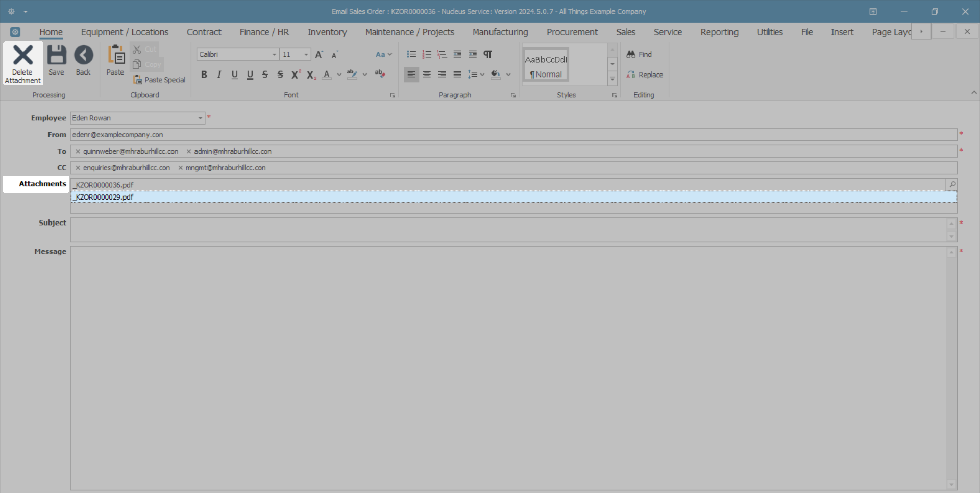Collapse the ribbon with the chevron
This screenshot has height=493, width=980.
(974, 93)
